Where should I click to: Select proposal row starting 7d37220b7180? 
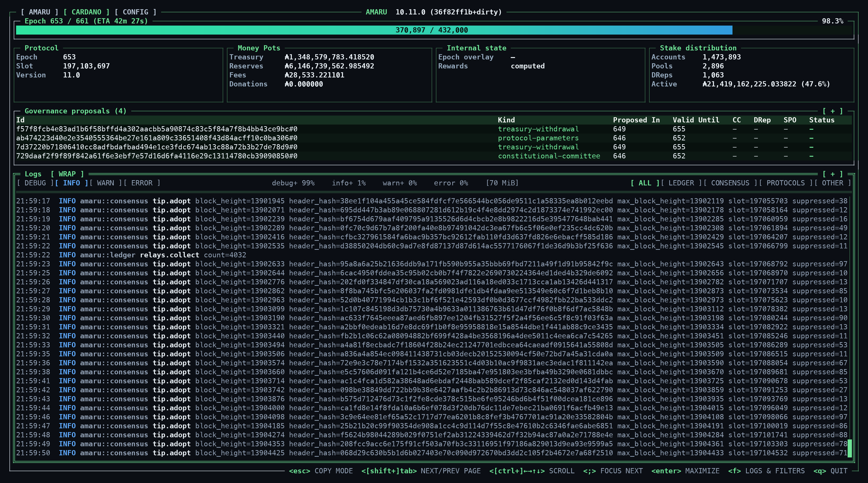coord(434,147)
